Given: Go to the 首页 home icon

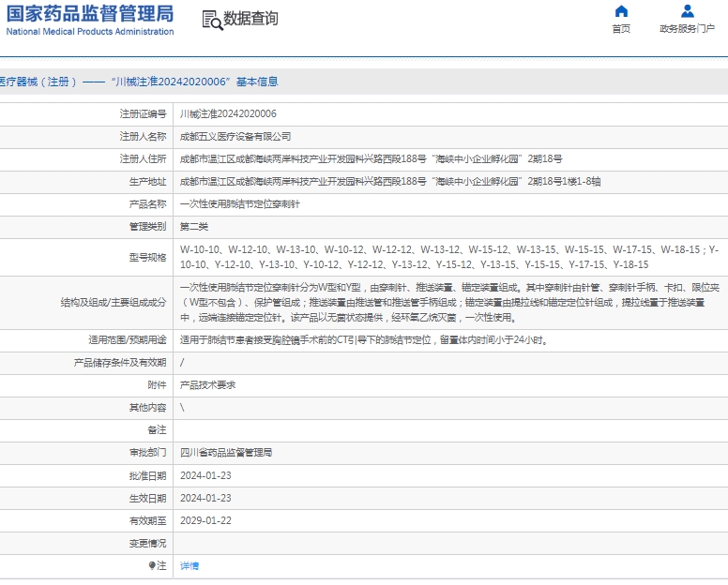Looking at the screenshot, I should click(621, 10).
